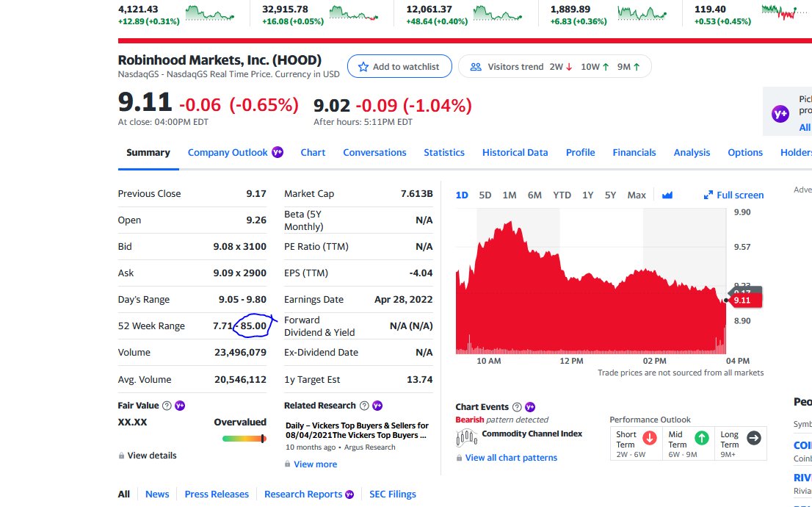The image size is (812, 507).
Task: Click the Fair Value help question icon
Action: pyautogui.click(x=167, y=406)
